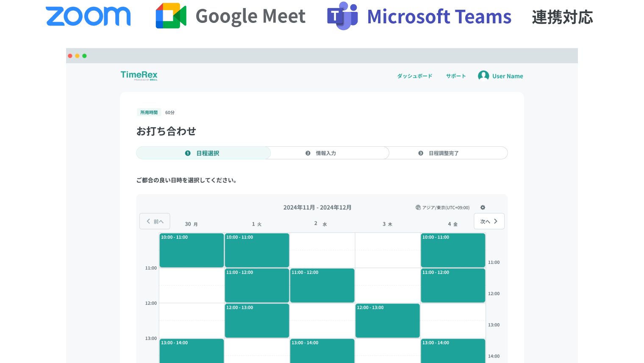The image size is (644, 363).
Task: Pick Friday 4 slot 10:00 - 11:00
Action: (x=453, y=250)
